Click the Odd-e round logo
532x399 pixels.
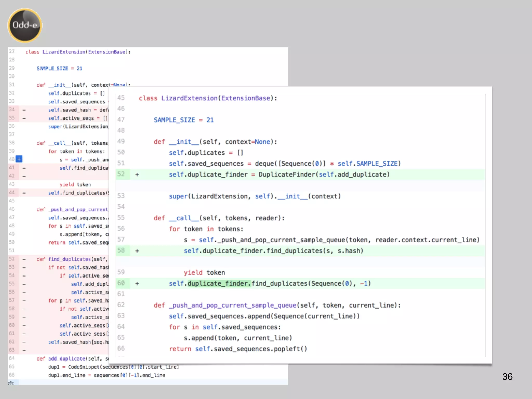pos(25,25)
